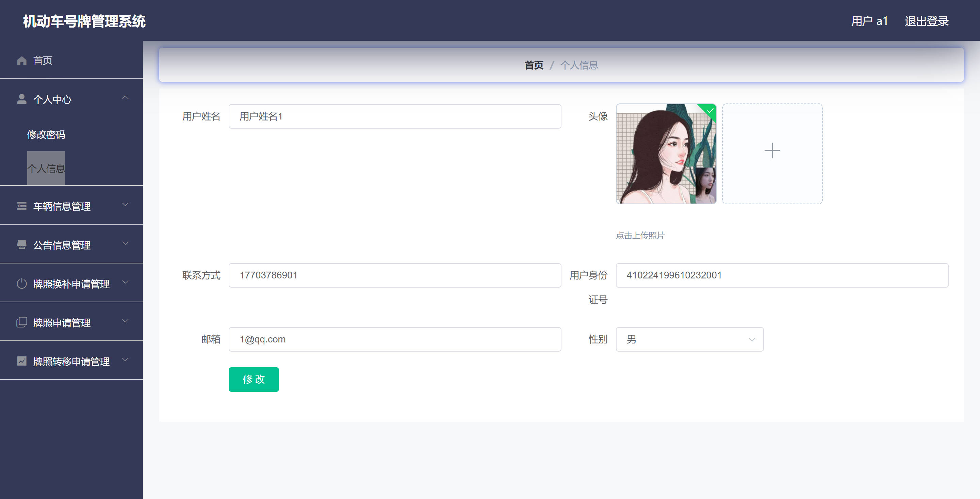This screenshot has width=980, height=499.
Task: Click the chart icon for 牌照转移申请管理
Action: (22, 361)
